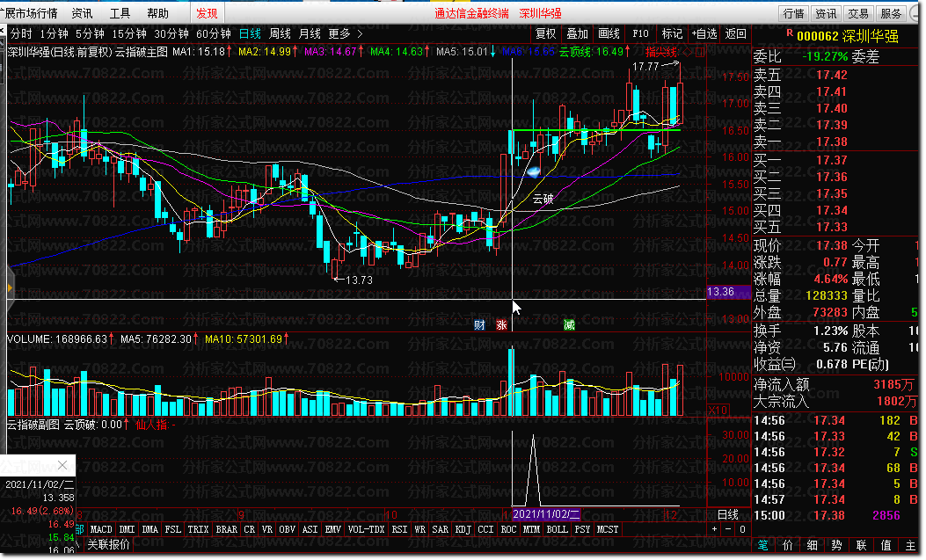Select the TRIX indicator tab

click(198, 530)
